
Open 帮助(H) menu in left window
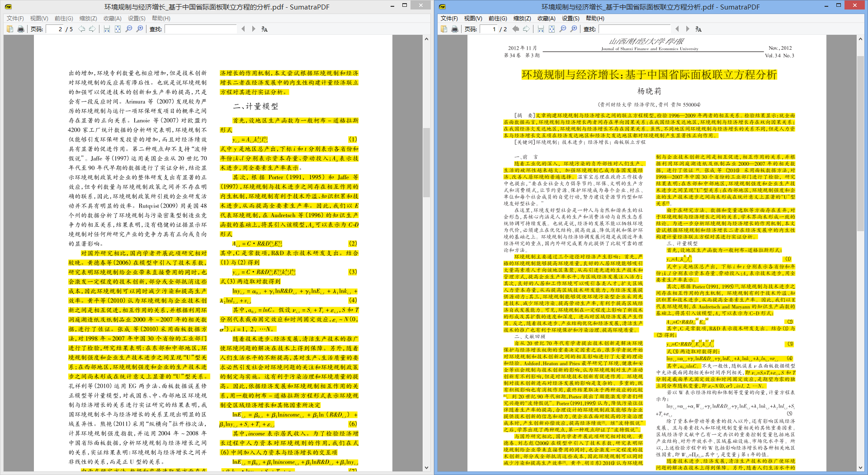pos(161,18)
